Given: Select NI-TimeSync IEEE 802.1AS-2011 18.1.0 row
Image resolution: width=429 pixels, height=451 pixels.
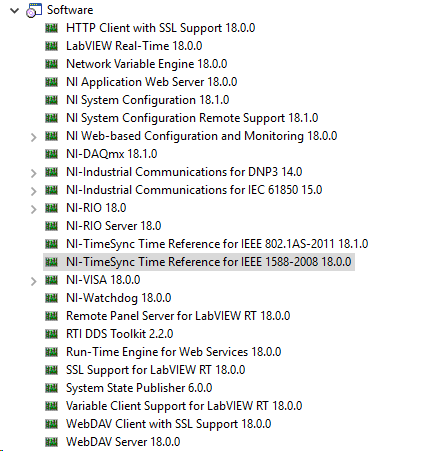Looking at the screenshot, I should [x=217, y=244].
